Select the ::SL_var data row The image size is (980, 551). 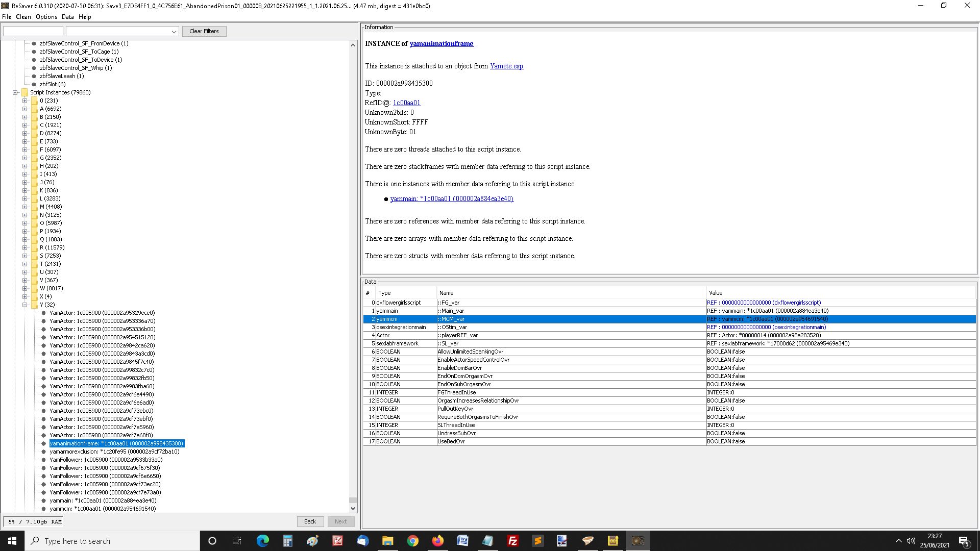669,343
